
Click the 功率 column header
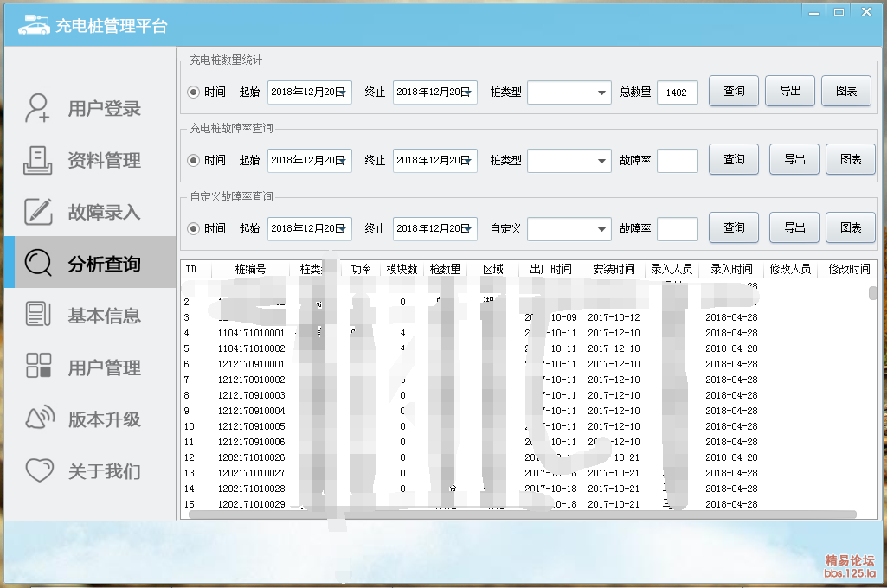(361, 269)
